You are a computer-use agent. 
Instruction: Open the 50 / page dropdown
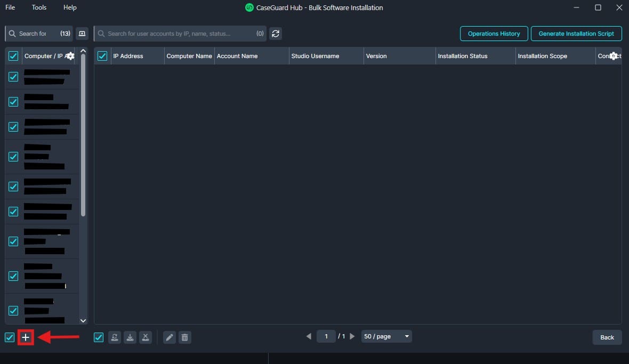[x=386, y=336]
